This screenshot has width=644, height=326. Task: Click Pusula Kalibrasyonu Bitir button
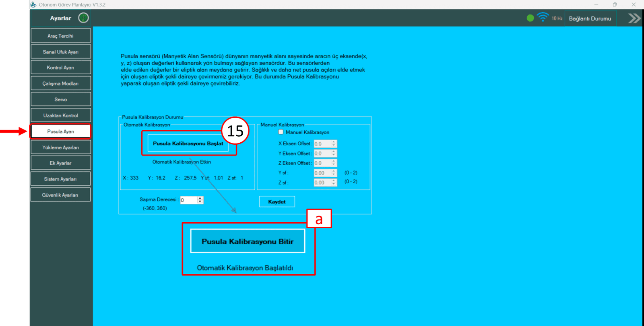click(248, 241)
